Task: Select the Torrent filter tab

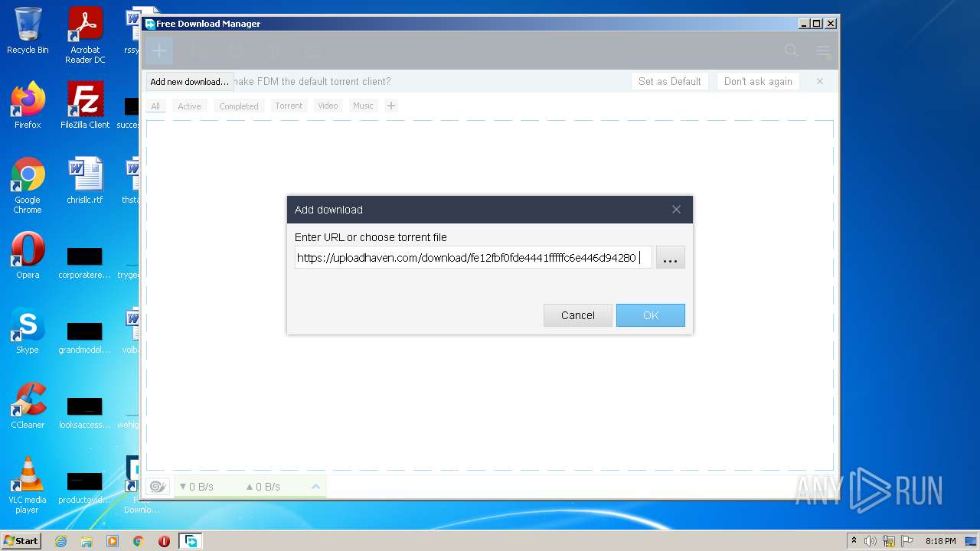Action: point(289,106)
